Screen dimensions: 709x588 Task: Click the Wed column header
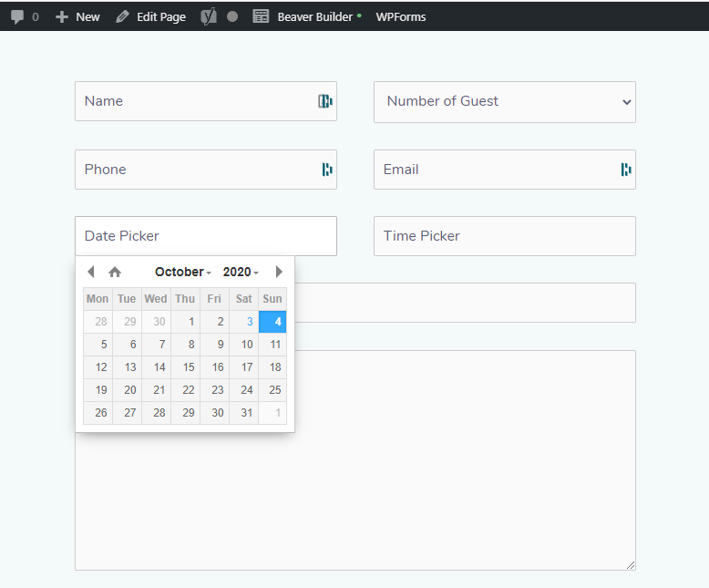[157, 299]
